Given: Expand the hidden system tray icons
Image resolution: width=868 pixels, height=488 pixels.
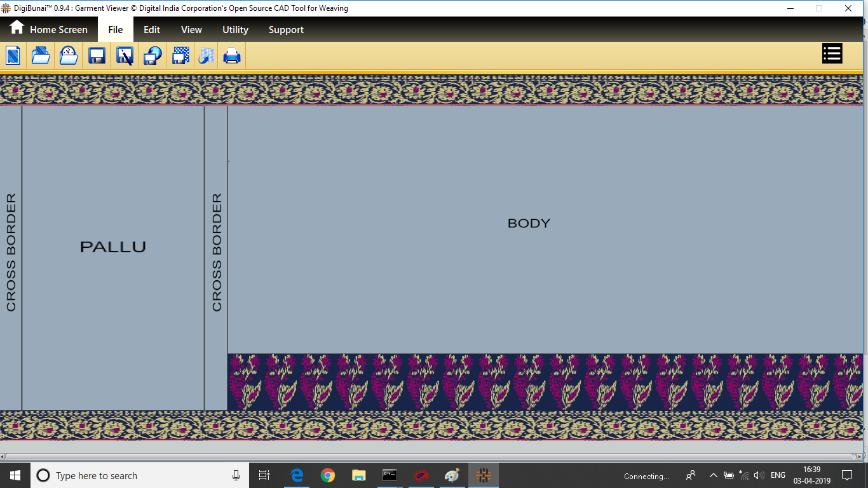Looking at the screenshot, I should (x=713, y=476).
